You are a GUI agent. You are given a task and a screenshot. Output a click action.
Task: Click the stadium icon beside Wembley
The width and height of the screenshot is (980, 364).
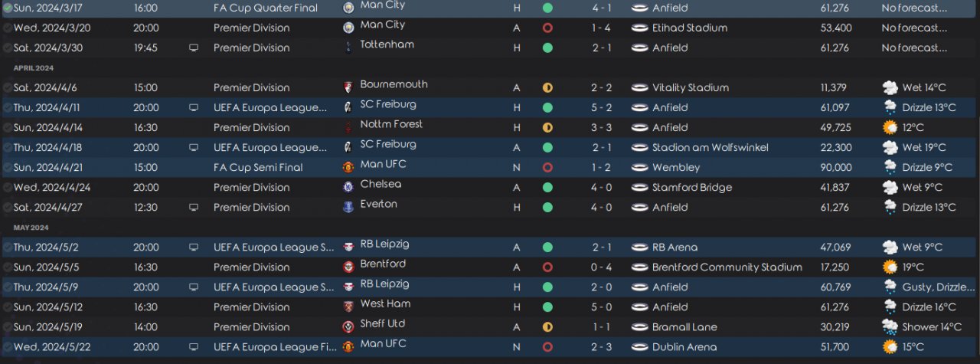click(x=639, y=167)
